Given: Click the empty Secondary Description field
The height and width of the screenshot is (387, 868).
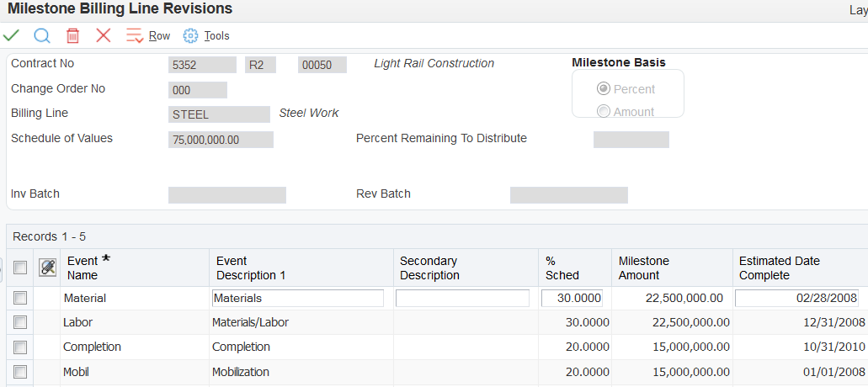Looking at the screenshot, I should pos(462,298).
